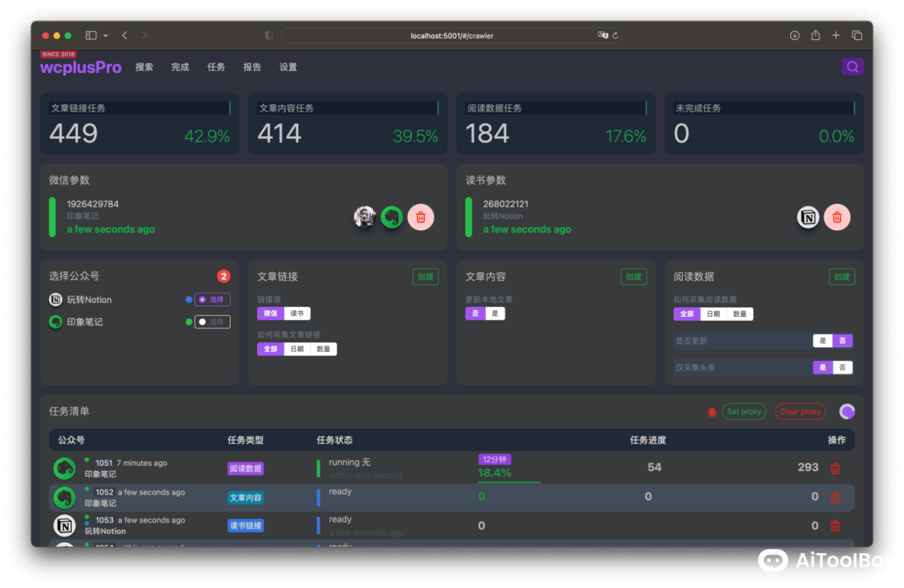Enable the 选择 switch for 印象笔记
The height and width of the screenshot is (588, 904).
pos(212,321)
